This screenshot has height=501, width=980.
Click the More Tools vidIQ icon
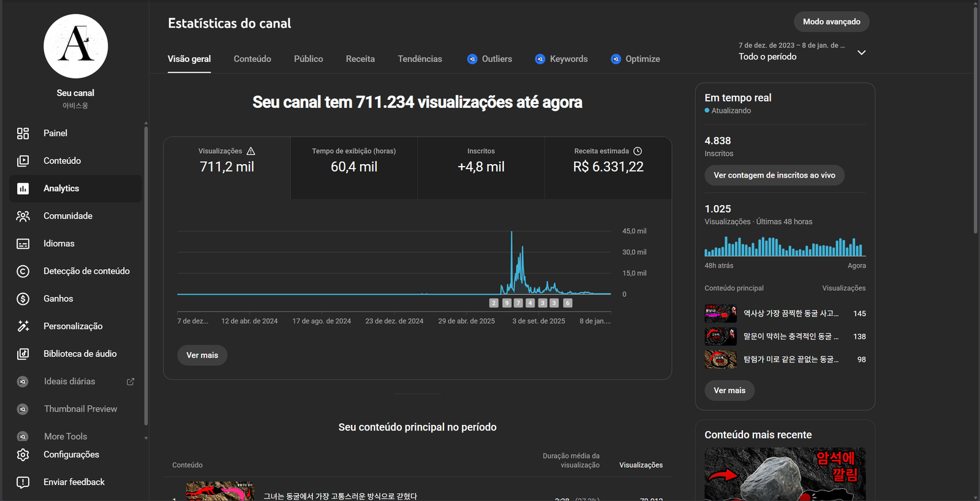click(23, 437)
